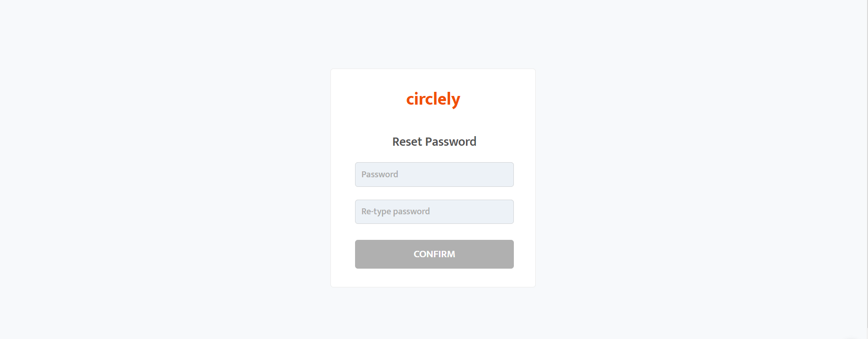Screen dimensions: 868x339
Task: Click the Reset Password heading
Action: [x=434, y=142]
